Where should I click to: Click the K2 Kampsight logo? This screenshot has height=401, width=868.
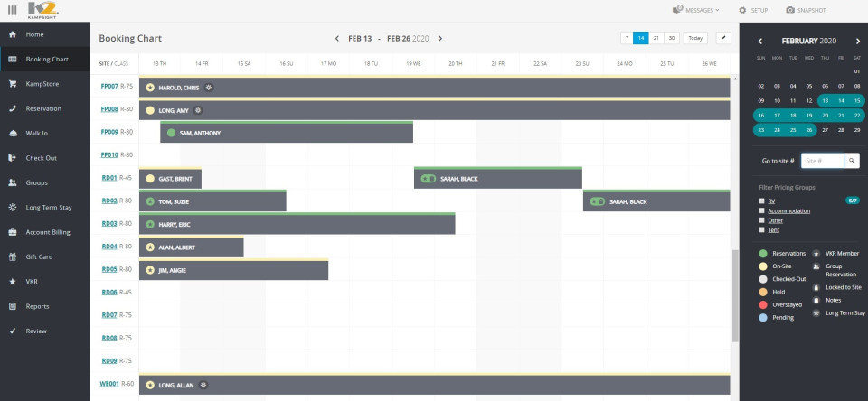pos(42,10)
